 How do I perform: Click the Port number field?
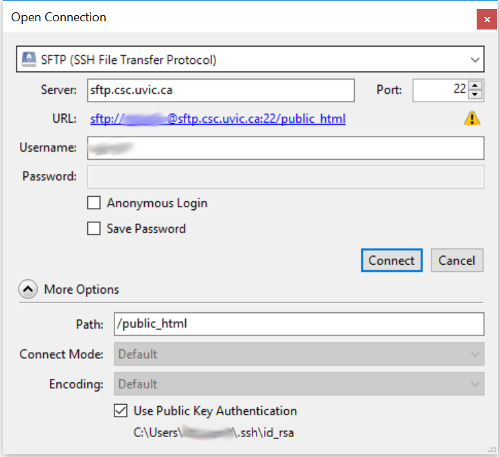coord(441,90)
